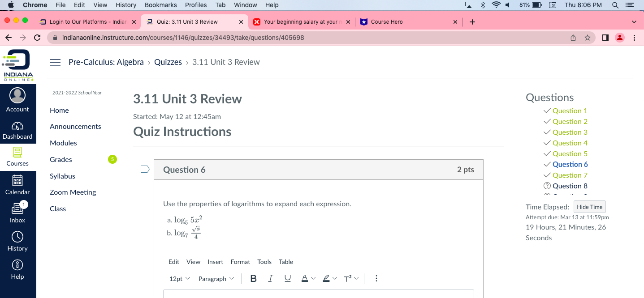The image size is (644, 298).
Task: Apply superscript formatting
Action: tap(348, 278)
